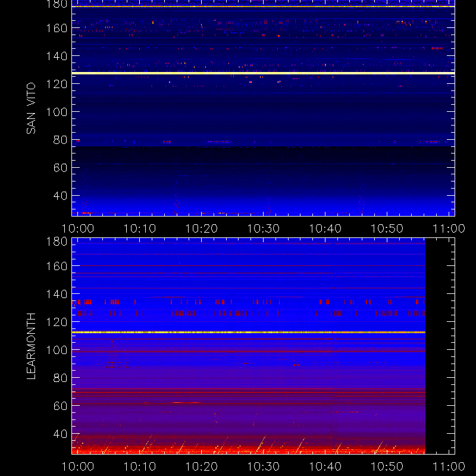The height and width of the screenshot is (476, 476).
Task: Select 60 on the Learmonth frequency axis
Action: (x=60, y=406)
